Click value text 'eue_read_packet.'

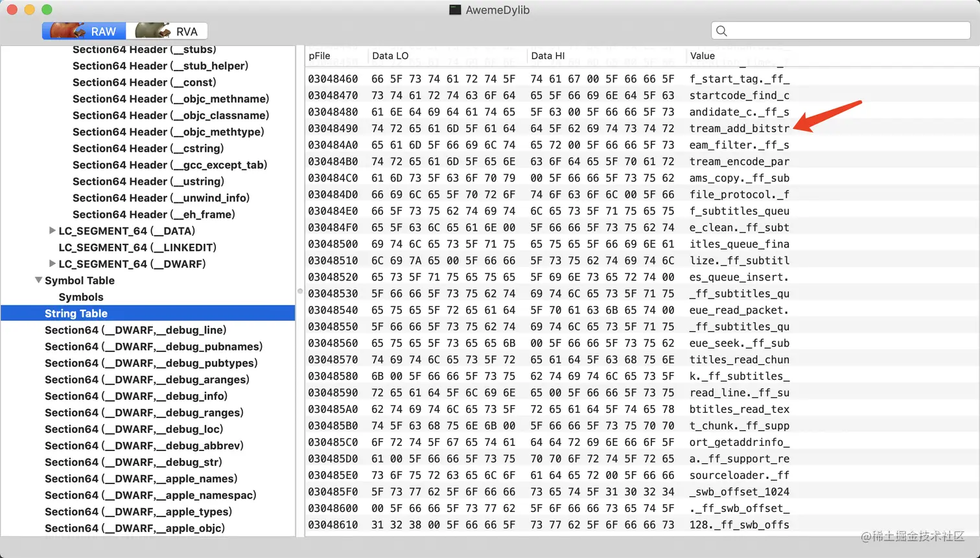click(x=740, y=310)
